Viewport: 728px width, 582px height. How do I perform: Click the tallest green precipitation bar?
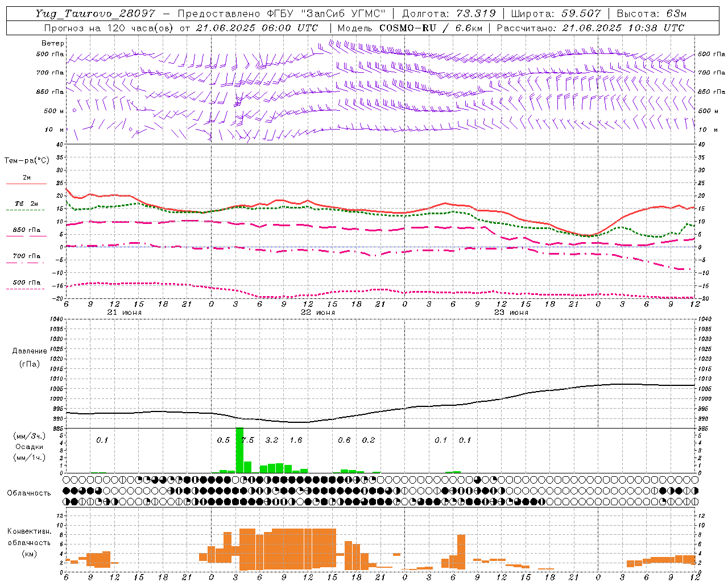pos(239,450)
